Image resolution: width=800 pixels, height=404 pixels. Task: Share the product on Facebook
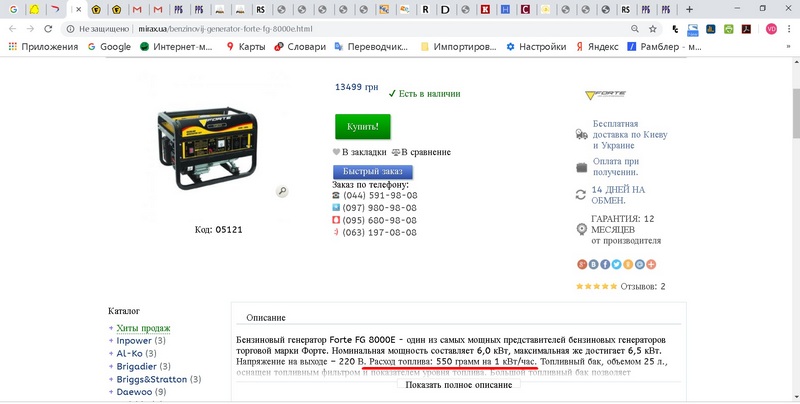[605, 264]
